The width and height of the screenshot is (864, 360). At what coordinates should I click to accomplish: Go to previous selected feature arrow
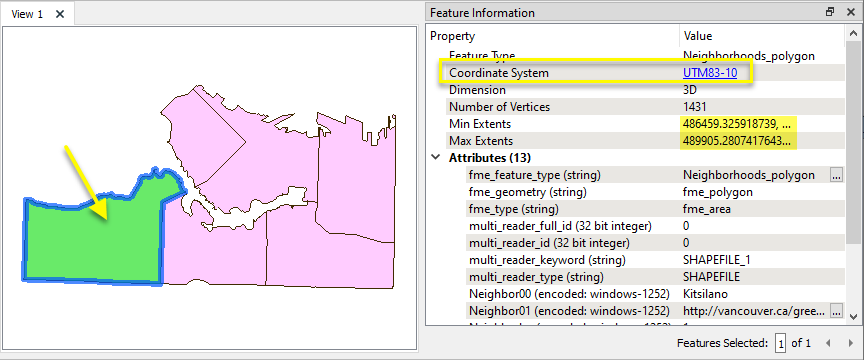point(828,343)
